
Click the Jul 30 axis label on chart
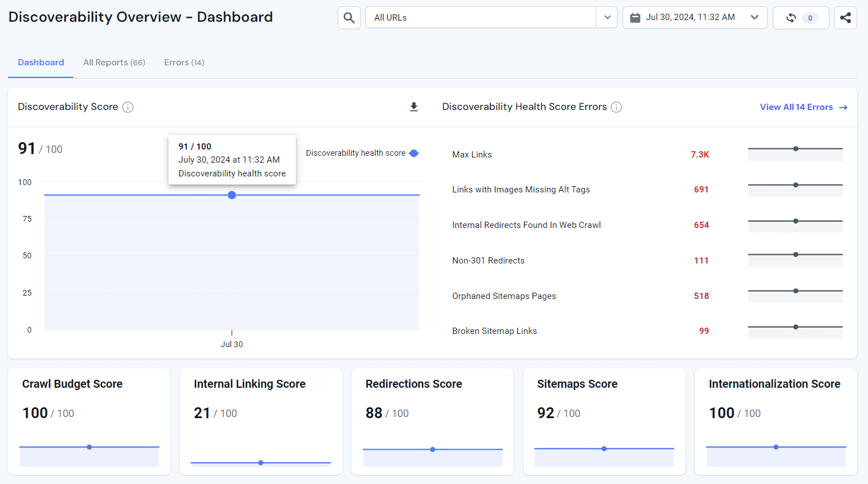pos(232,344)
